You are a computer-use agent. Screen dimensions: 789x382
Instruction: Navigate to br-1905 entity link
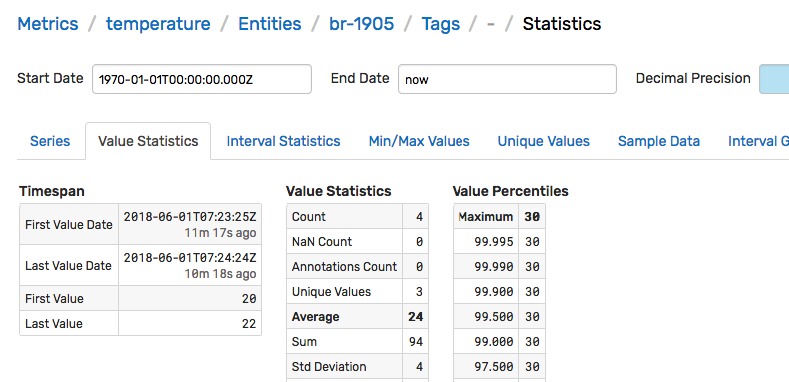(361, 24)
